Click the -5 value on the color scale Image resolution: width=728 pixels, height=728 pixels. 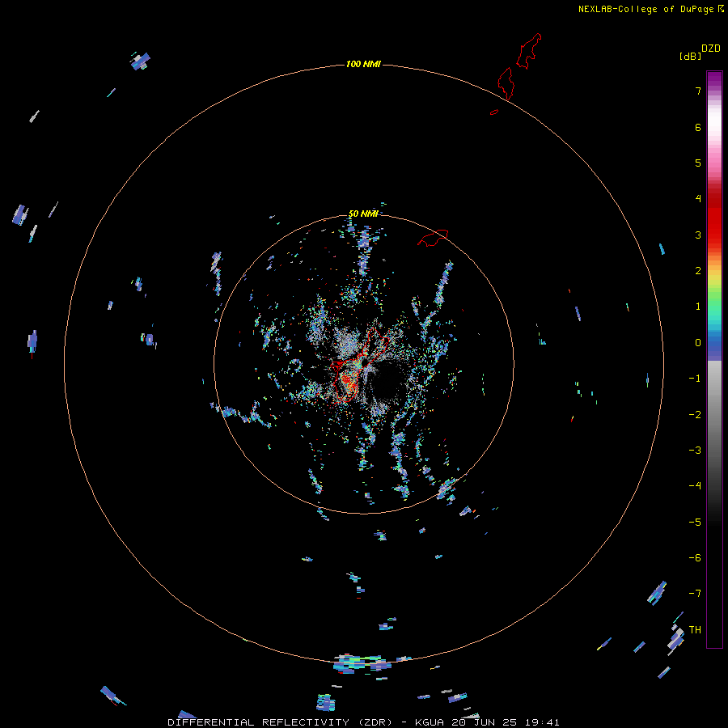(695, 523)
